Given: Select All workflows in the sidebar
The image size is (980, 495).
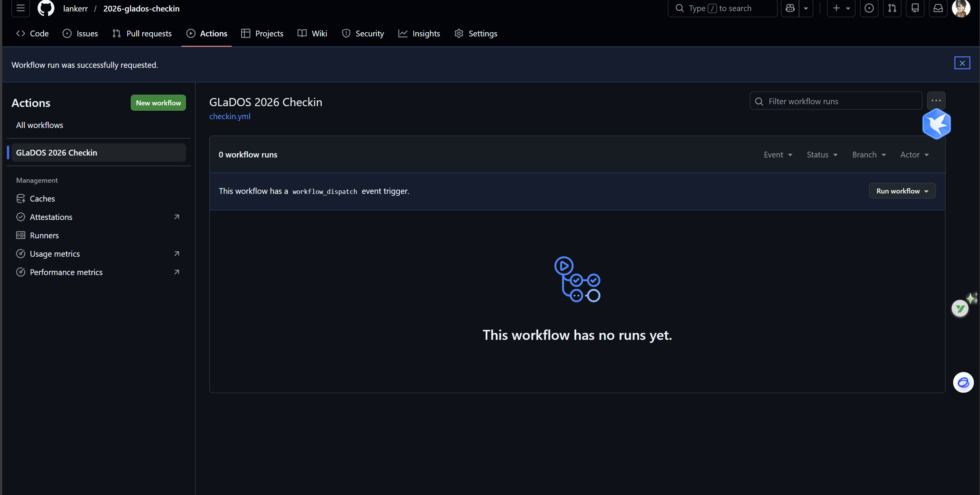Looking at the screenshot, I should tap(99, 125).
